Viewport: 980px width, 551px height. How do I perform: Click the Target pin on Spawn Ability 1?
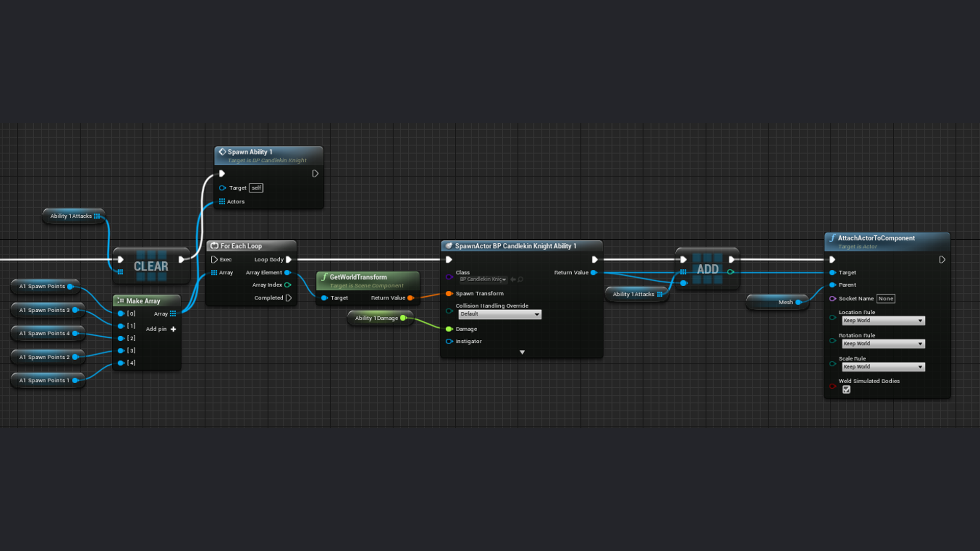[223, 188]
